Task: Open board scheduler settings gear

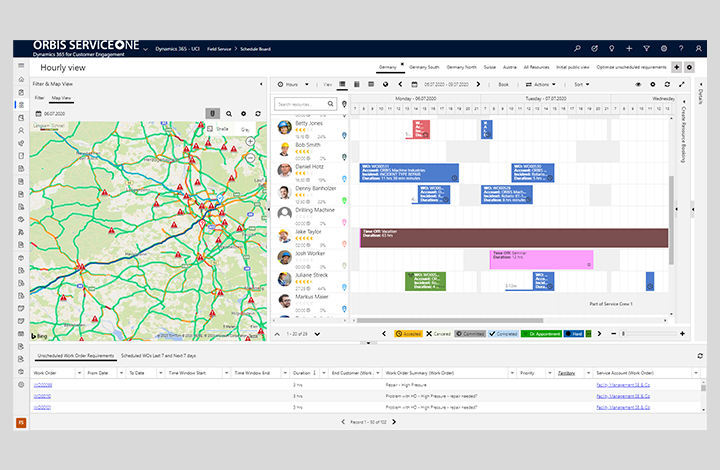Action: (x=652, y=84)
